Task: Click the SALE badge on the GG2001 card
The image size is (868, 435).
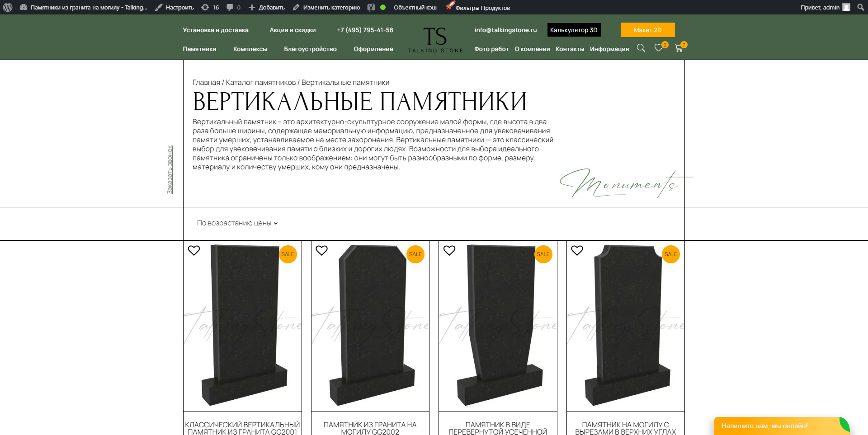Action: (288, 254)
